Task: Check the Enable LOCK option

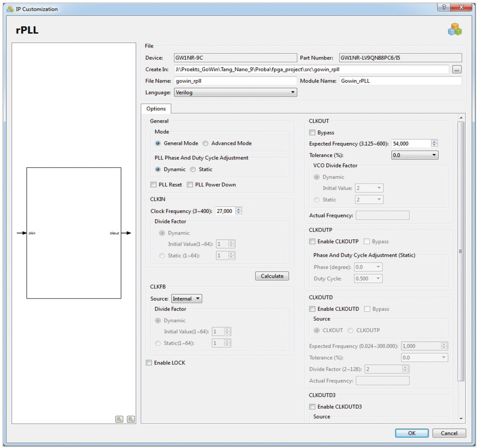Action: click(x=149, y=363)
